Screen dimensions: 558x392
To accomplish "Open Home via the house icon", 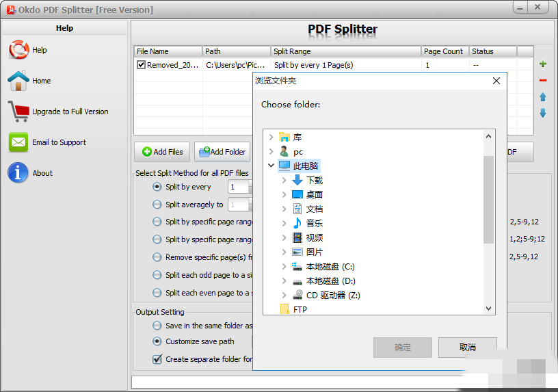I will (18, 81).
